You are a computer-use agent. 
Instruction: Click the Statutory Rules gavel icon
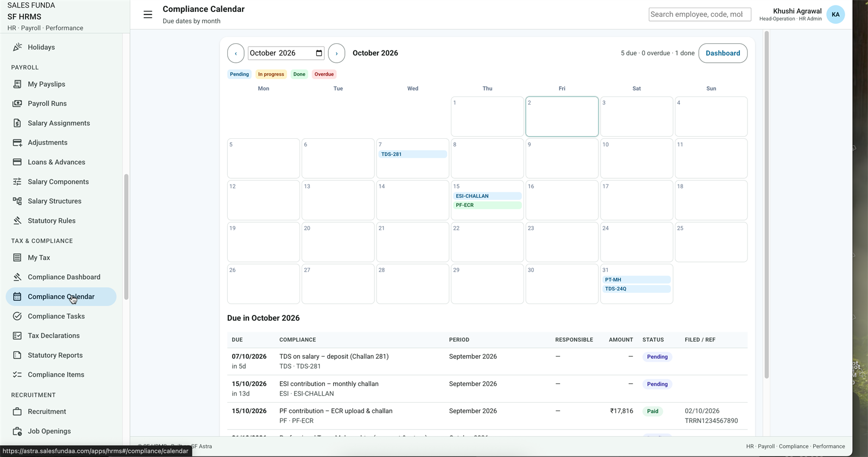17,221
